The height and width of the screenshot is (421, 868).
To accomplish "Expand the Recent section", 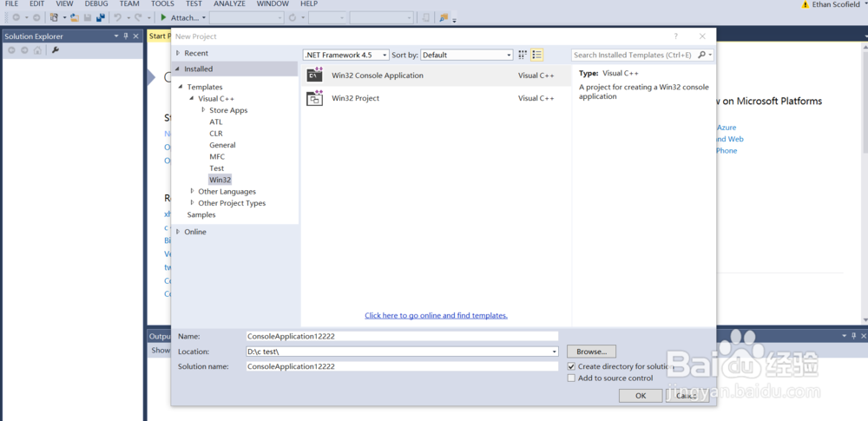I will pos(178,53).
